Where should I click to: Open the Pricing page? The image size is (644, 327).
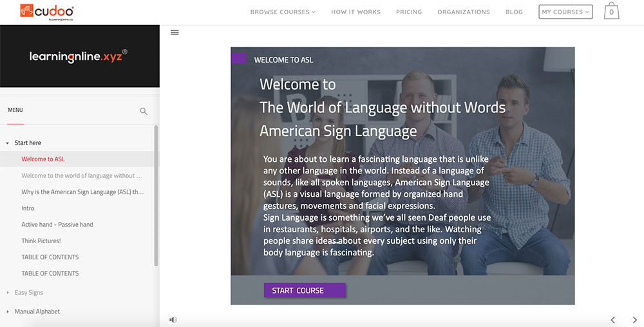409,12
